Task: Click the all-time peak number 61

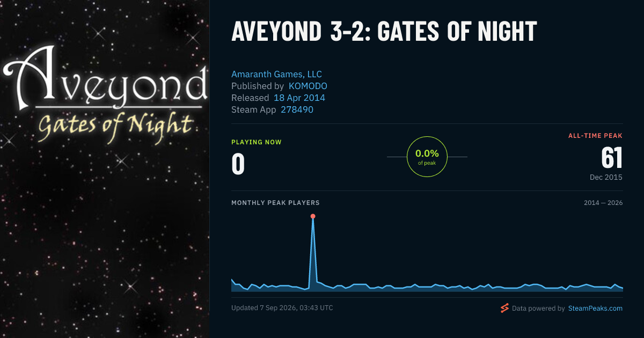Action: pyautogui.click(x=611, y=158)
